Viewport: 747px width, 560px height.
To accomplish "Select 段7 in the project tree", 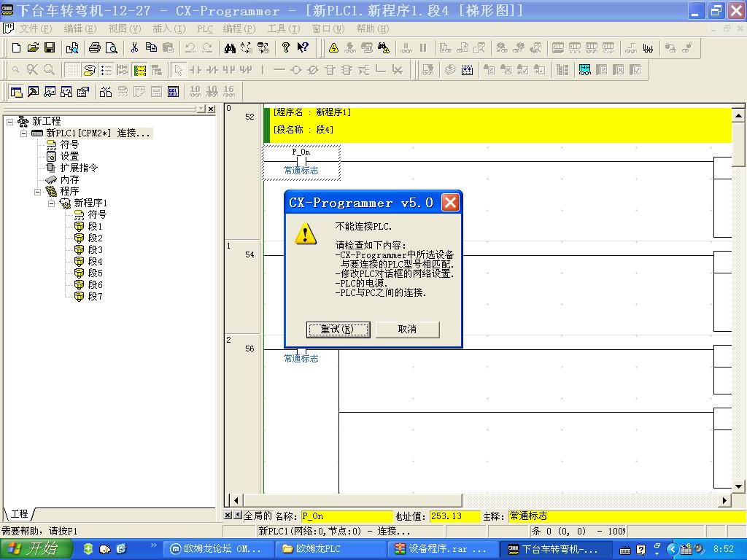I will coord(95,296).
